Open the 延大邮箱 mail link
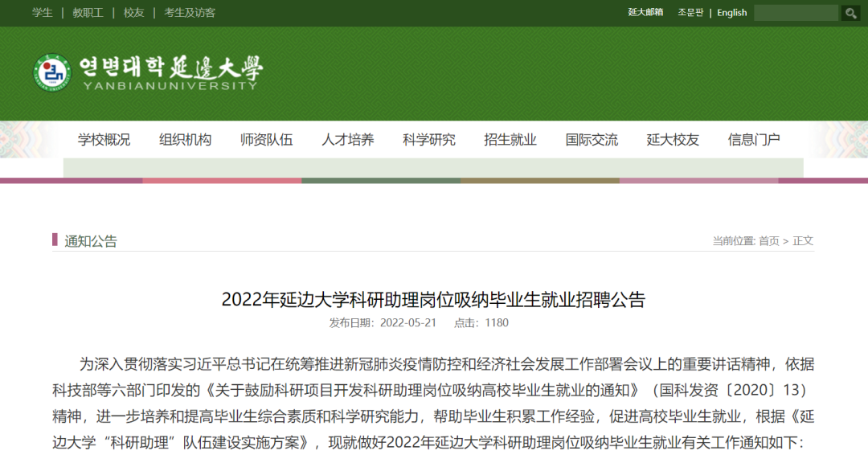Viewport: 868px width, 459px height. tap(645, 12)
